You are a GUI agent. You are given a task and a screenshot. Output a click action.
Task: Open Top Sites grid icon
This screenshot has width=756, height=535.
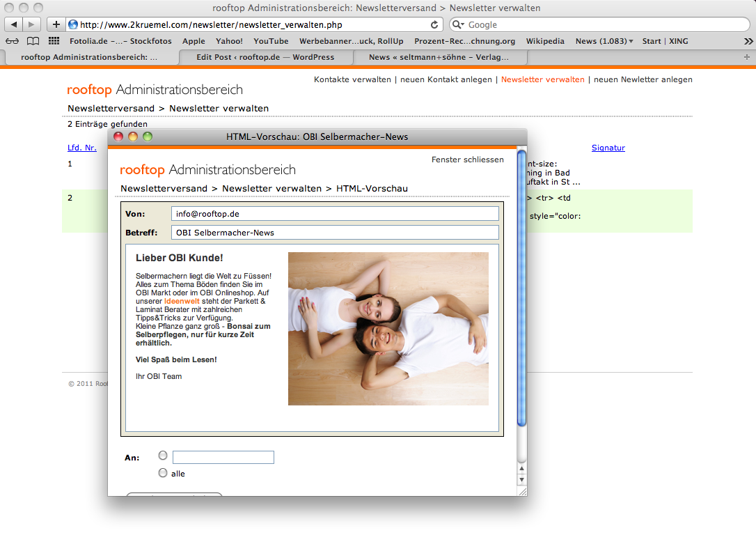click(54, 41)
